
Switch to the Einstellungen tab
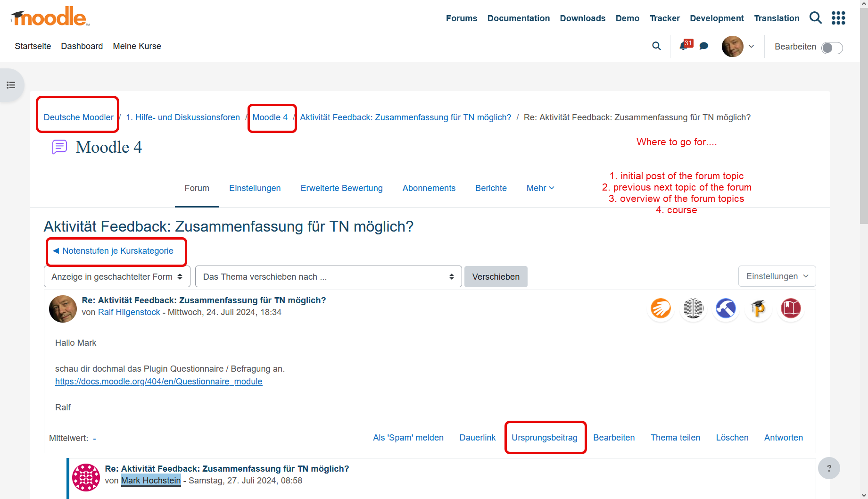pyautogui.click(x=255, y=188)
